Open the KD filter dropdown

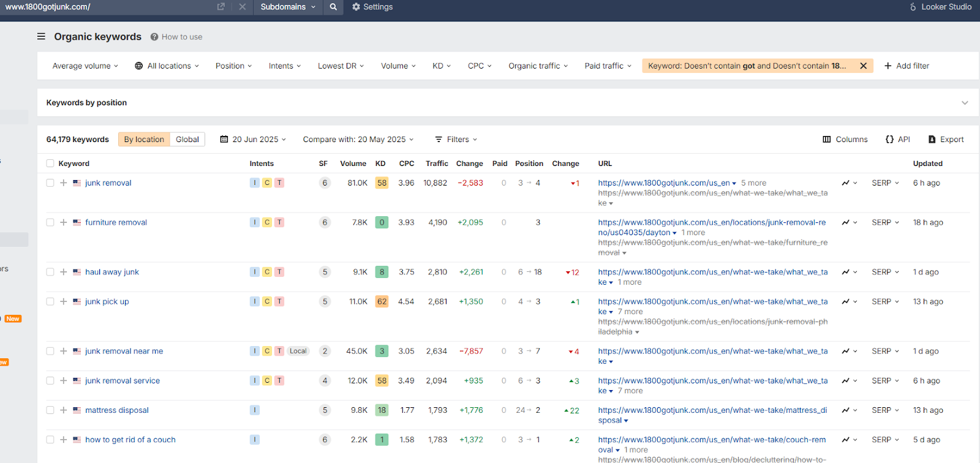pos(442,66)
